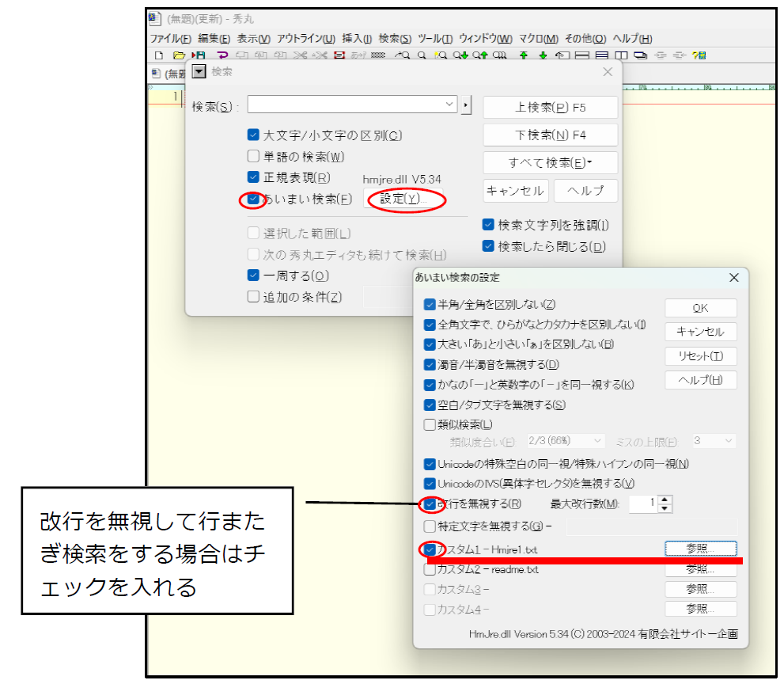Click the magnifier Find icon in toolbar
The width and height of the screenshot is (784, 684).
[x=423, y=55]
